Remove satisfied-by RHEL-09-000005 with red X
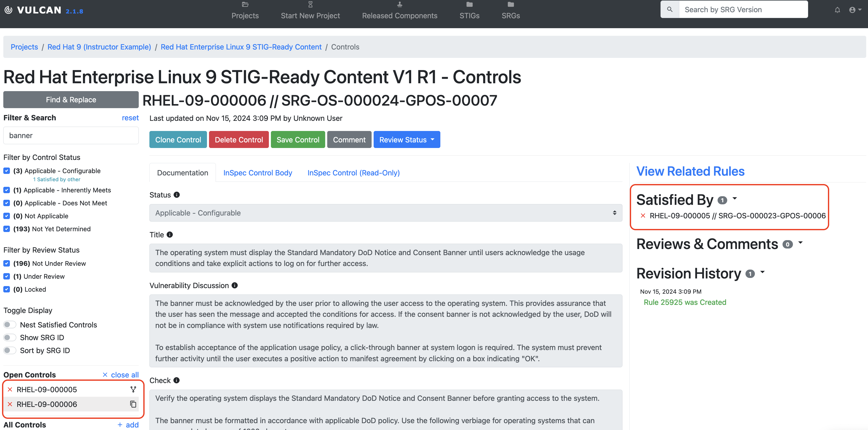 point(643,216)
